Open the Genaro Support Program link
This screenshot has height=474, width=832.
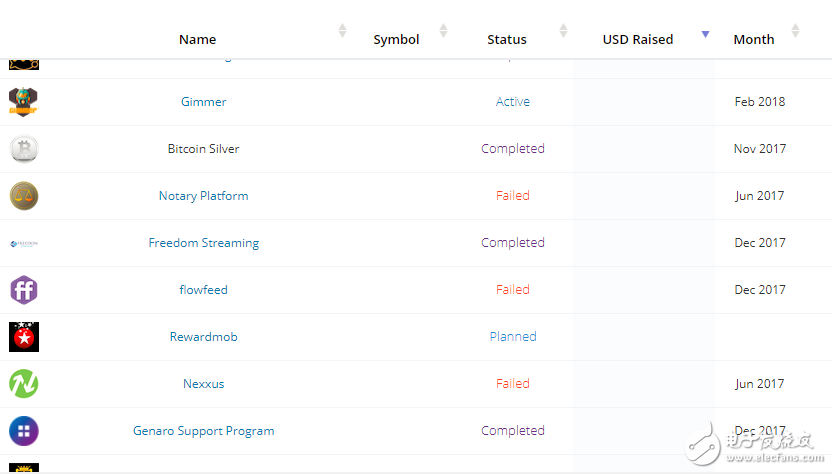[203, 431]
